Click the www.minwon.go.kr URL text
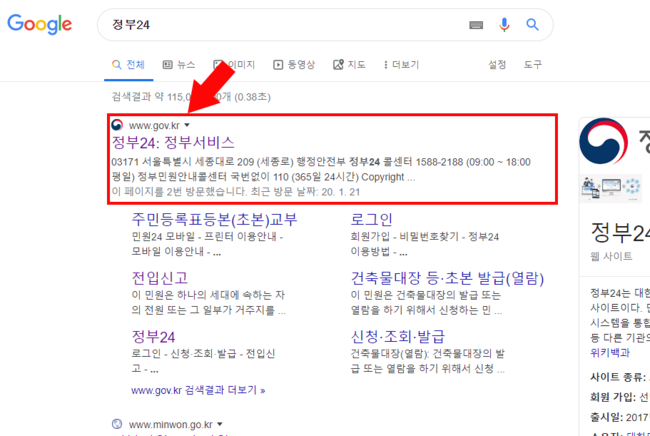650x436 pixels. click(x=170, y=424)
